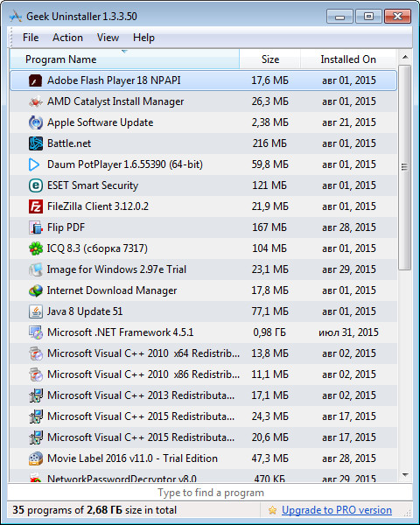Viewport: 420px width, 525px height.
Task: Click the 0,98 ГБ size value
Action: click(x=269, y=332)
